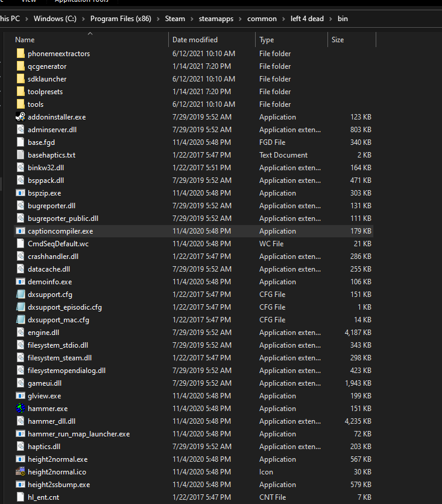Expand the chevron after left 4 dead
The width and height of the screenshot is (442, 504).
pyautogui.click(x=330, y=19)
